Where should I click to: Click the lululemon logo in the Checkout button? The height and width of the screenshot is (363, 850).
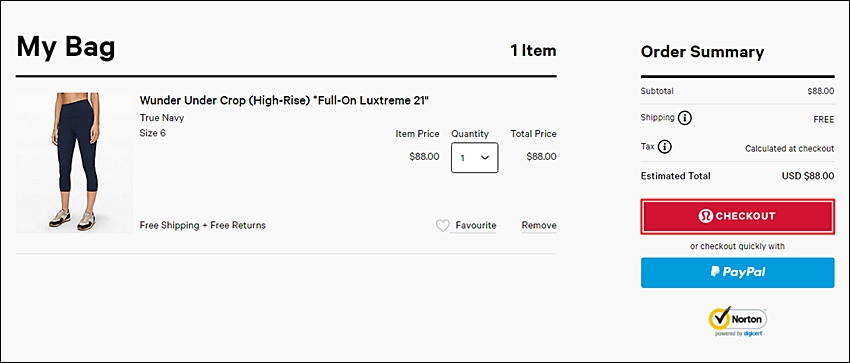pyautogui.click(x=706, y=216)
